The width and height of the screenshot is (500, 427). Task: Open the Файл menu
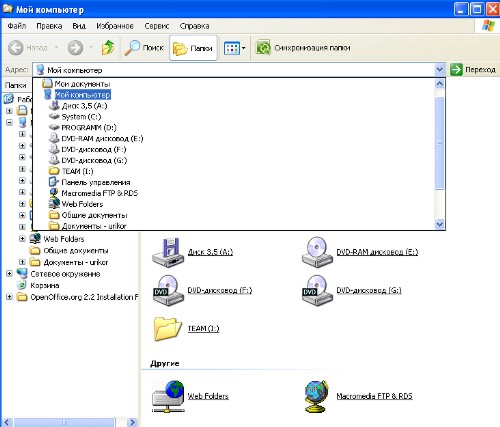click(17, 26)
